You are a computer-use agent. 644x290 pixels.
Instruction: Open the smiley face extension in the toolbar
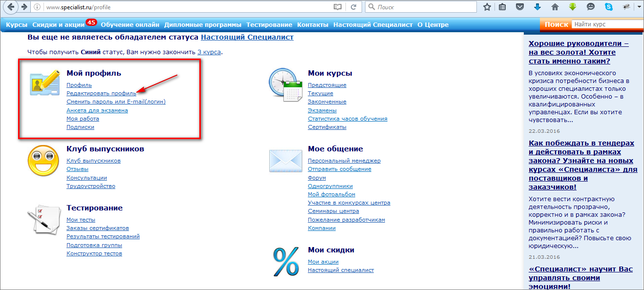click(591, 7)
